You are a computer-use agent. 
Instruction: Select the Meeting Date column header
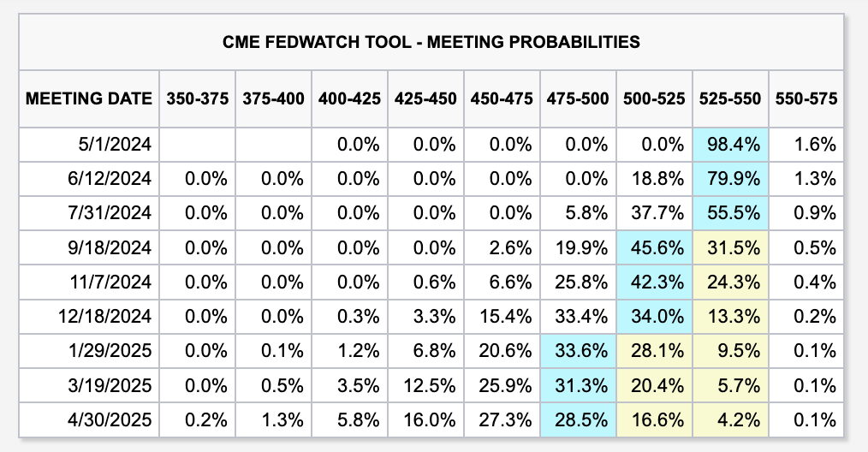click(89, 98)
